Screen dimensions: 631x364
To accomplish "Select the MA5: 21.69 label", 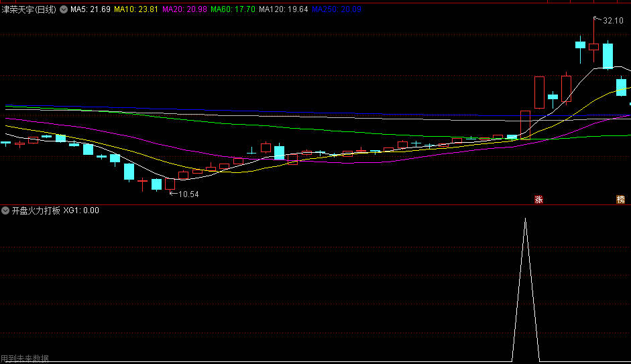I will tap(90, 9).
